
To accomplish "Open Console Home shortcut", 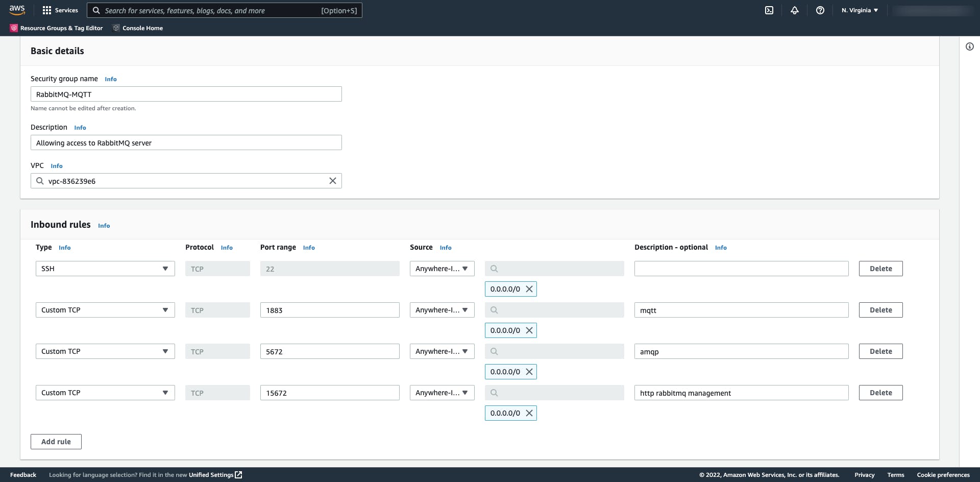I will coord(138,28).
